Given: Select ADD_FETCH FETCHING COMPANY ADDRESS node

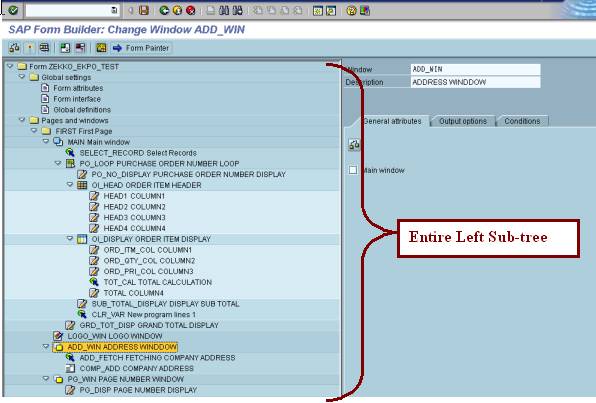Looking at the screenshot, I should click(x=157, y=357).
